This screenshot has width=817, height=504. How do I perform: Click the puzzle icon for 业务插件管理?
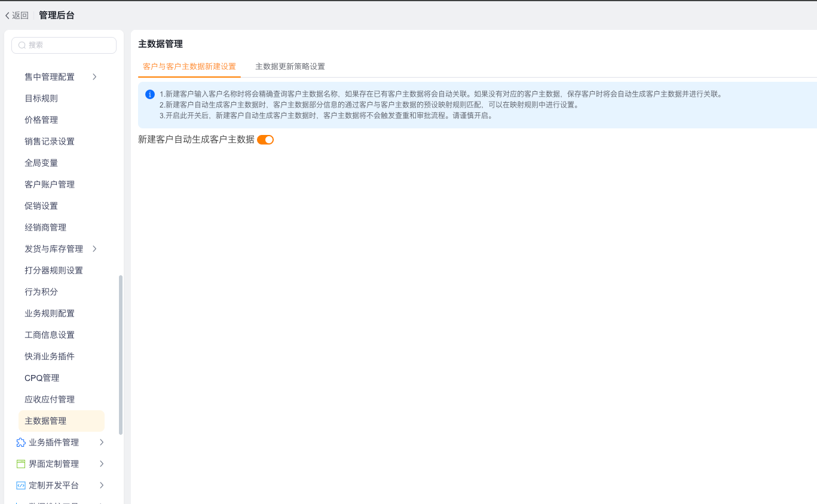click(21, 442)
